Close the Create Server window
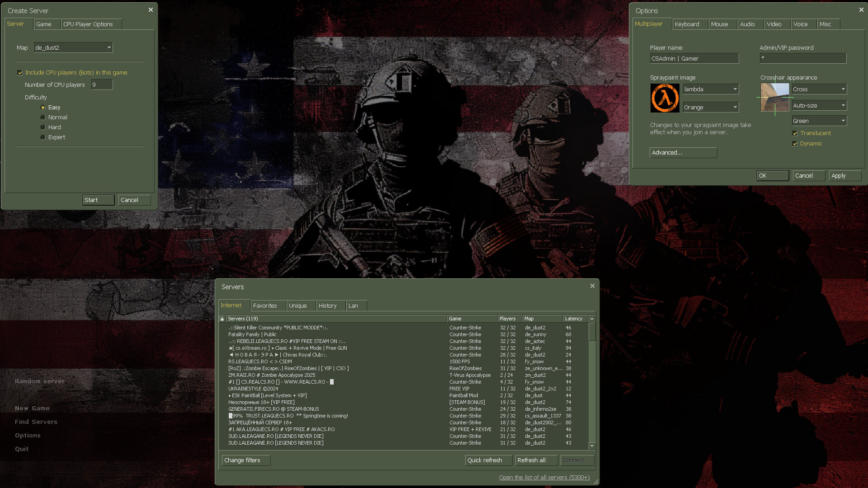Image resolution: width=868 pixels, height=488 pixels. (x=151, y=10)
